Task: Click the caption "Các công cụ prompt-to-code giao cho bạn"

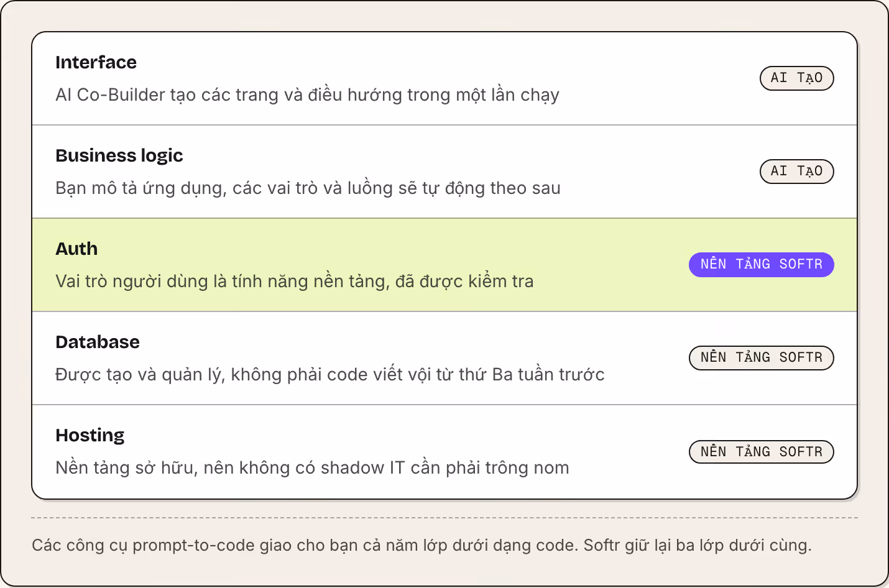Action: point(195,546)
